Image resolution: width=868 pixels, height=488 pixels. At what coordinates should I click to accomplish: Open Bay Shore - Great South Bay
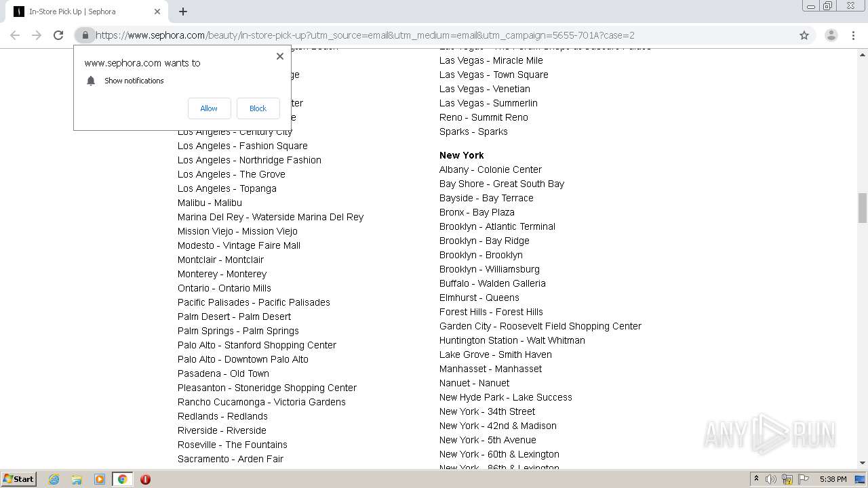[502, 184]
